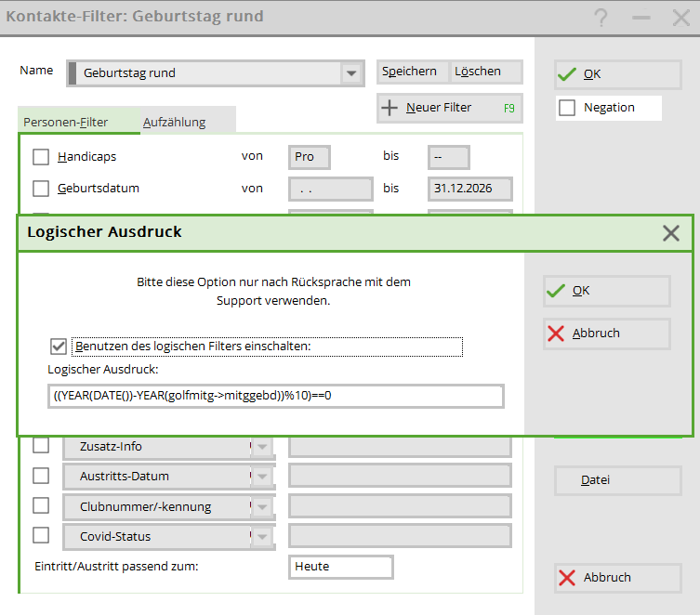Open the Zusatz-Info dropdown arrow

[x=263, y=447]
